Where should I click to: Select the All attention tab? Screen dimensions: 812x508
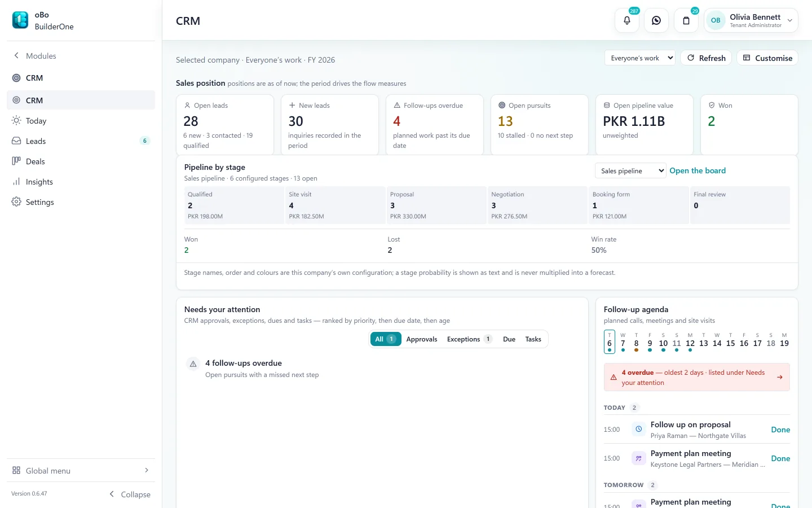(386, 339)
